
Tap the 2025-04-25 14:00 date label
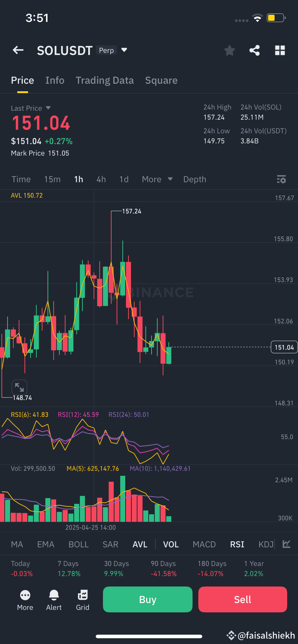coord(91,528)
